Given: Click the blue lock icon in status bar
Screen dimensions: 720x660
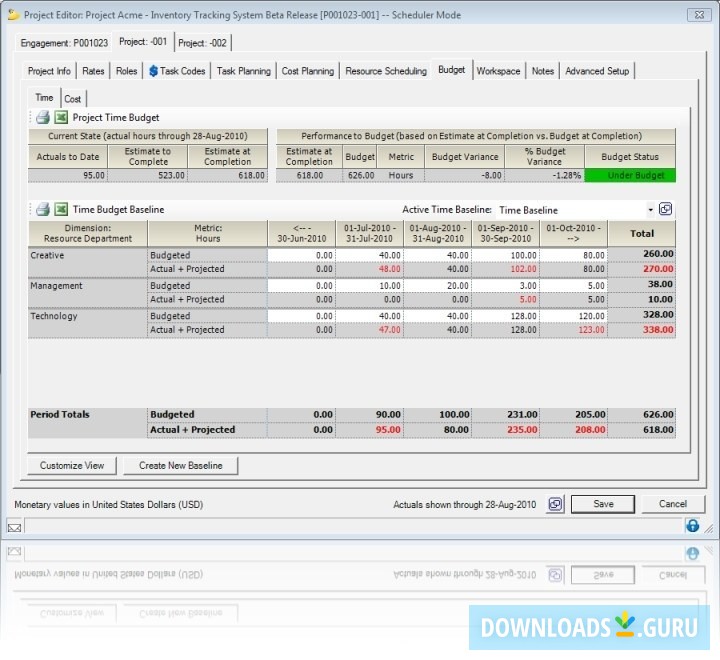Looking at the screenshot, I should coord(692,526).
